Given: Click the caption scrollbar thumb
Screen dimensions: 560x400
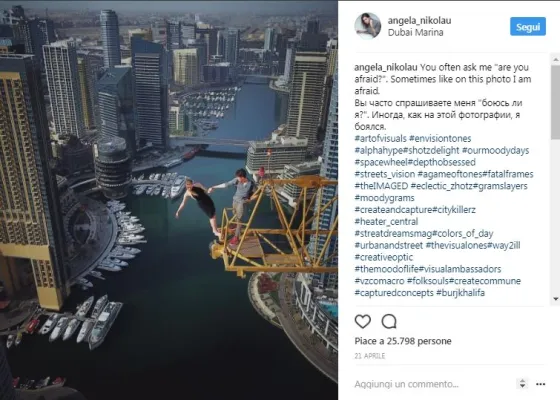Looking at the screenshot, I should tap(556, 102).
